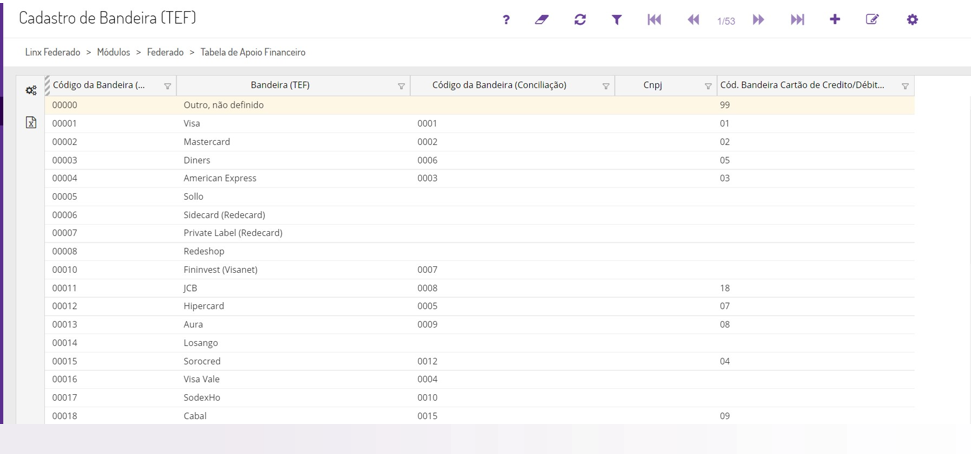Select the Mastercard row
971x454 pixels.
pos(479,142)
